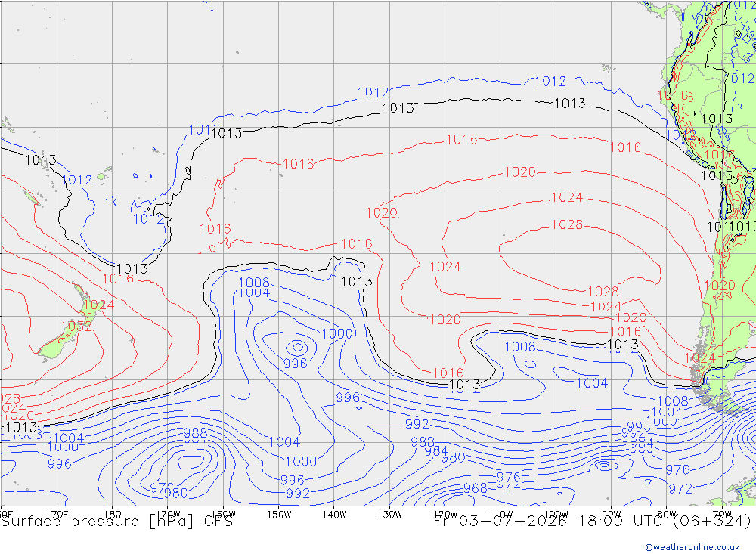The image size is (756, 554).
Task: Select the 70W longitude label
Action: (x=722, y=515)
